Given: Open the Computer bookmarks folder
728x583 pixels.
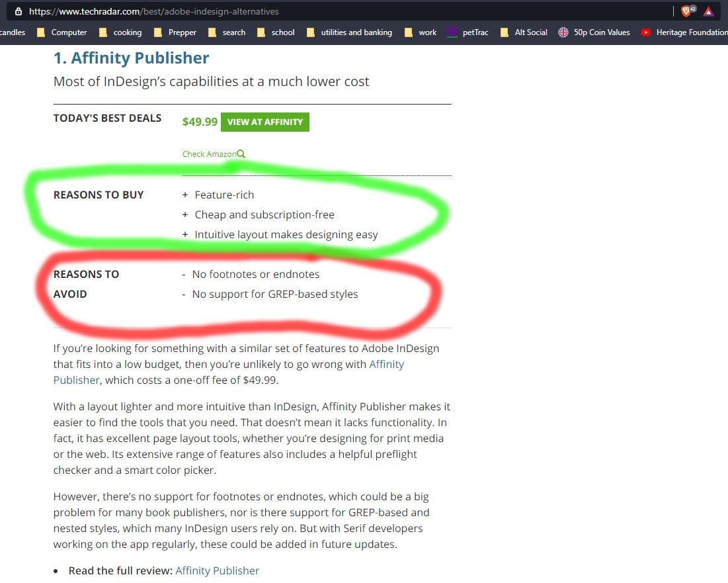Looking at the screenshot, I should [x=62, y=32].
